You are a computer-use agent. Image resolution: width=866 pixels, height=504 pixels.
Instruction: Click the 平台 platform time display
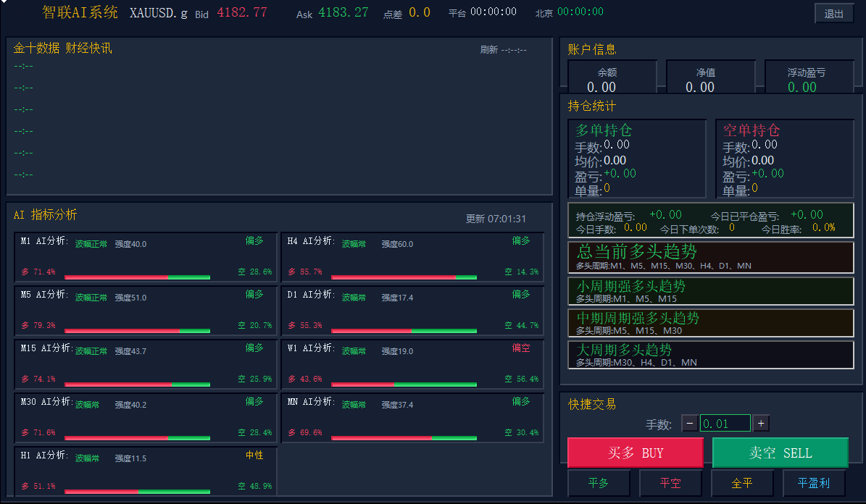[494, 12]
